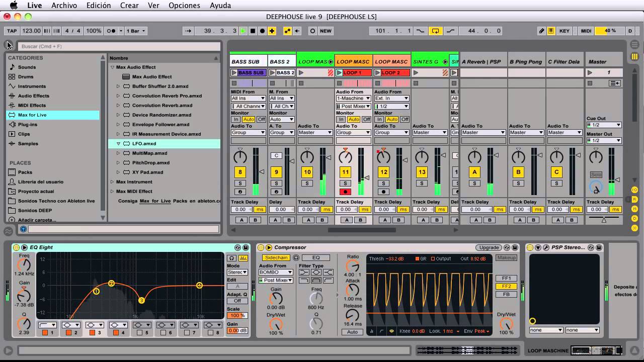Toggle the computer MIDI keyboard icon
The width and height of the screenshot is (644, 362).
click(551, 31)
